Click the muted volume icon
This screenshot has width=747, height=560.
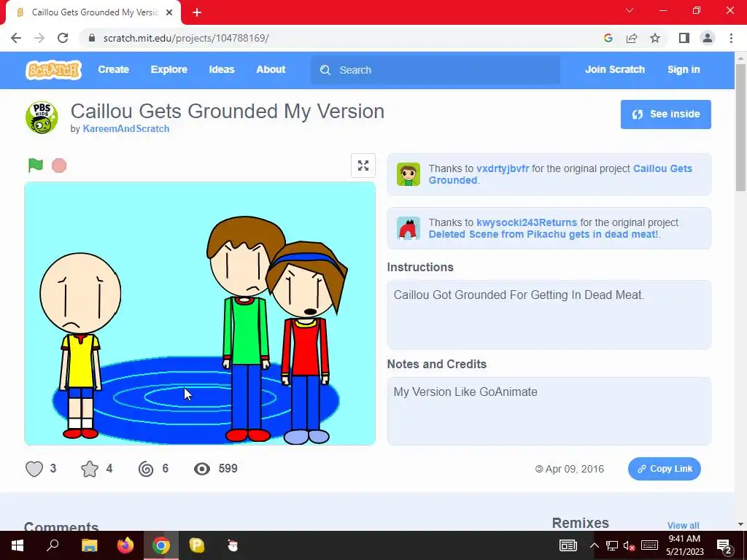[x=630, y=545]
